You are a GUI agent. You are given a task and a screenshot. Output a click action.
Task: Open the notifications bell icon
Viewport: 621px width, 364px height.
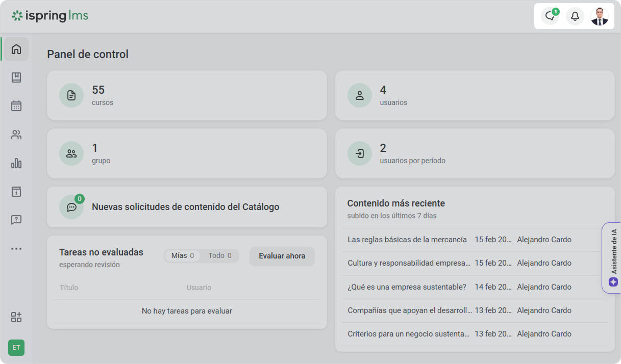point(575,16)
